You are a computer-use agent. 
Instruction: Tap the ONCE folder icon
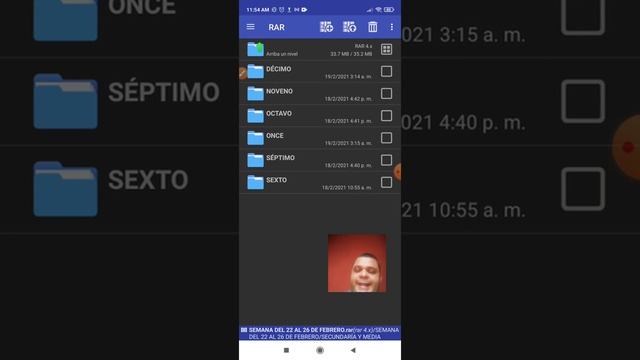256,138
